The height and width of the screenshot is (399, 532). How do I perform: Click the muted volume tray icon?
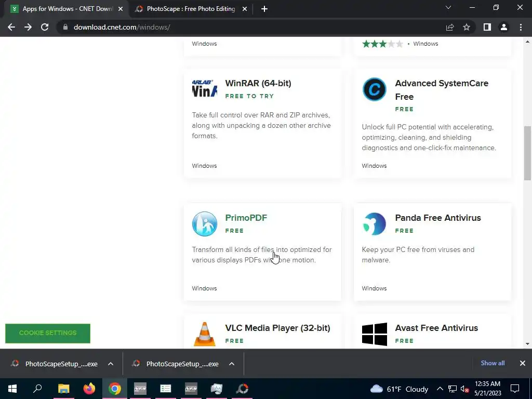[x=464, y=389]
